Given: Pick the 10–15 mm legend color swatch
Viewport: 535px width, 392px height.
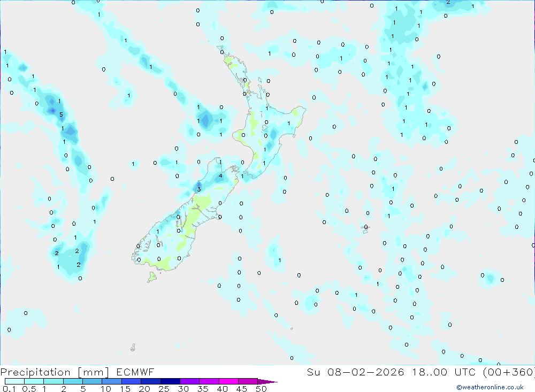Looking at the screenshot, I should pos(112,381).
